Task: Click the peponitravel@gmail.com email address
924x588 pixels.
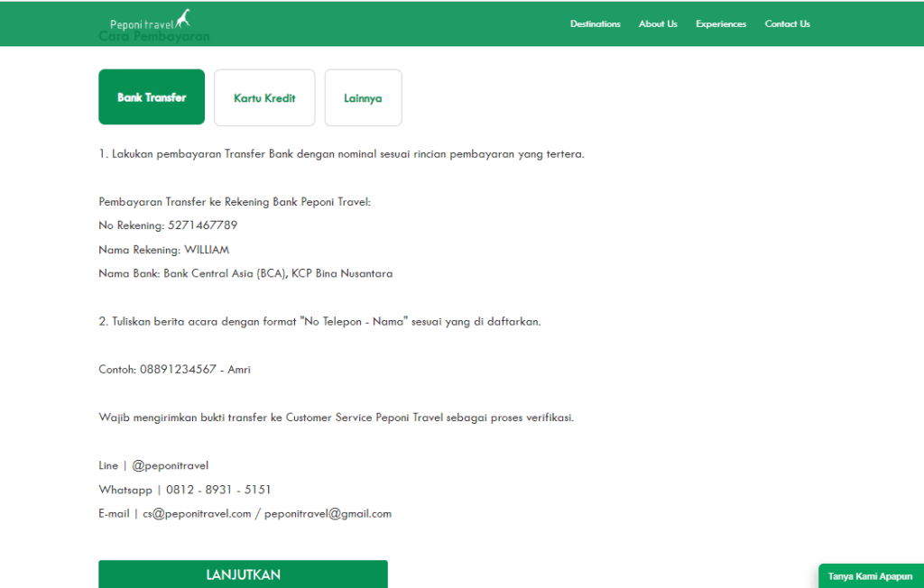Action: [328, 514]
